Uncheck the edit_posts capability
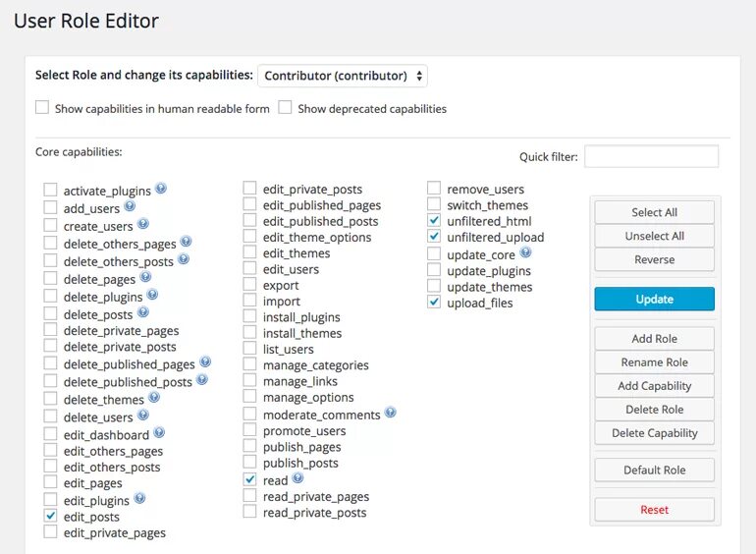Viewport: 756px width, 554px height. [50, 516]
